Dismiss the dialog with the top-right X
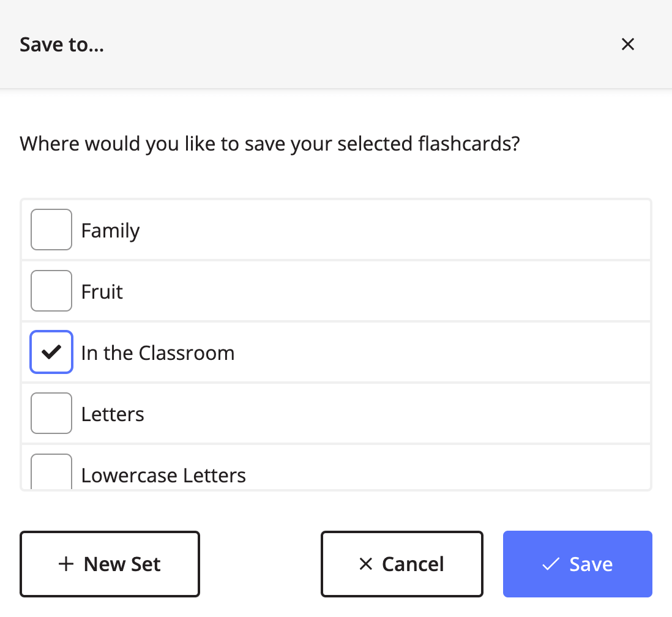 (x=628, y=44)
